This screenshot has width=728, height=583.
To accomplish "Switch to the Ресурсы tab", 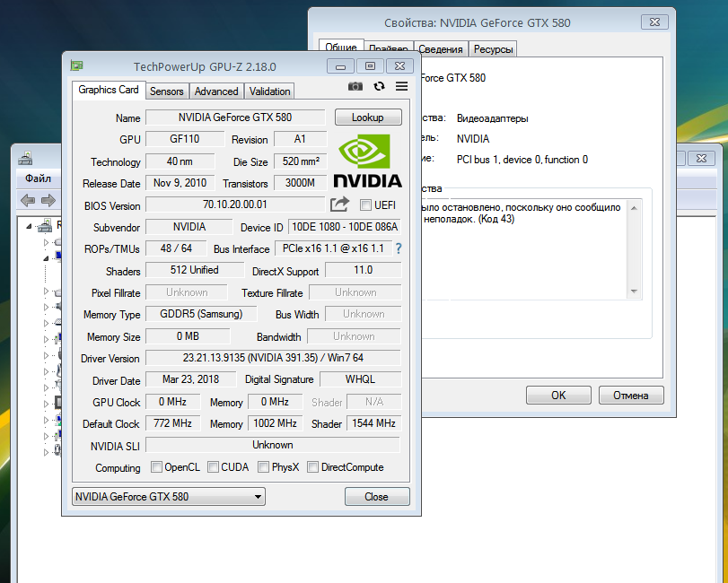I will (x=493, y=49).
